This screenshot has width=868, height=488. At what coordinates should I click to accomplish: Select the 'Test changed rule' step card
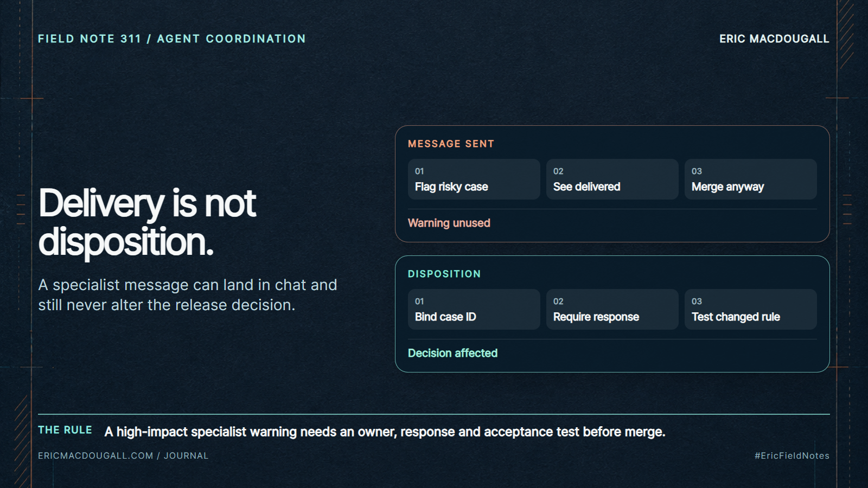[x=750, y=309]
